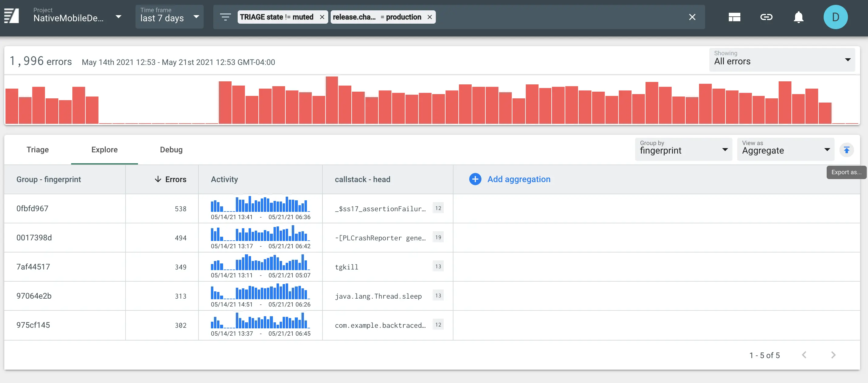Copy a shareable link using the link icon
The width and height of the screenshot is (868, 383).
766,17
